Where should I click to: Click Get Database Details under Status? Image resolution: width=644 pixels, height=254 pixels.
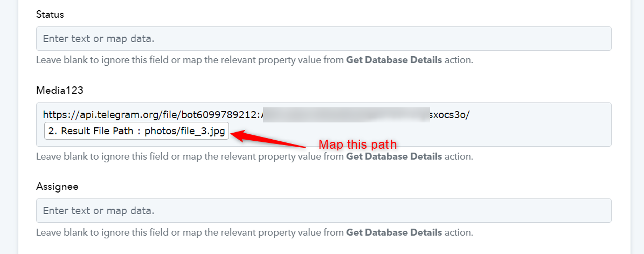[394, 60]
